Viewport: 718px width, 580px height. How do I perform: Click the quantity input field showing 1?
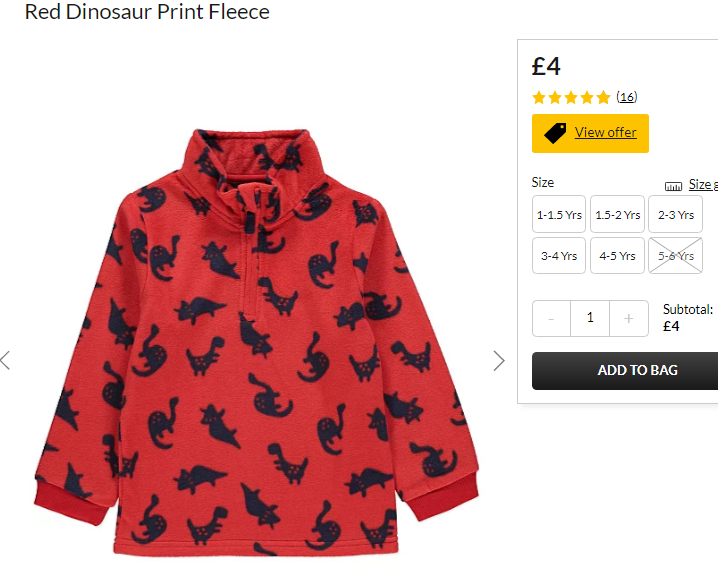pos(590,319)
